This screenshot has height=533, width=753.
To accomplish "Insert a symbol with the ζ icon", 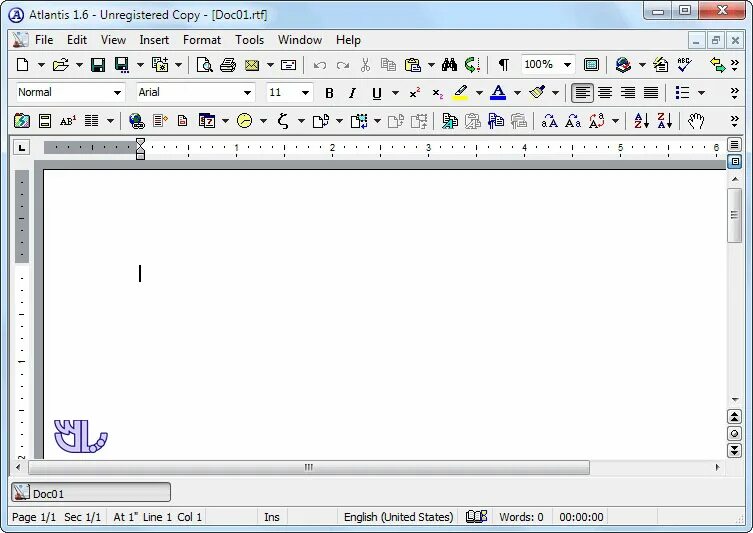I will [283, 121].
